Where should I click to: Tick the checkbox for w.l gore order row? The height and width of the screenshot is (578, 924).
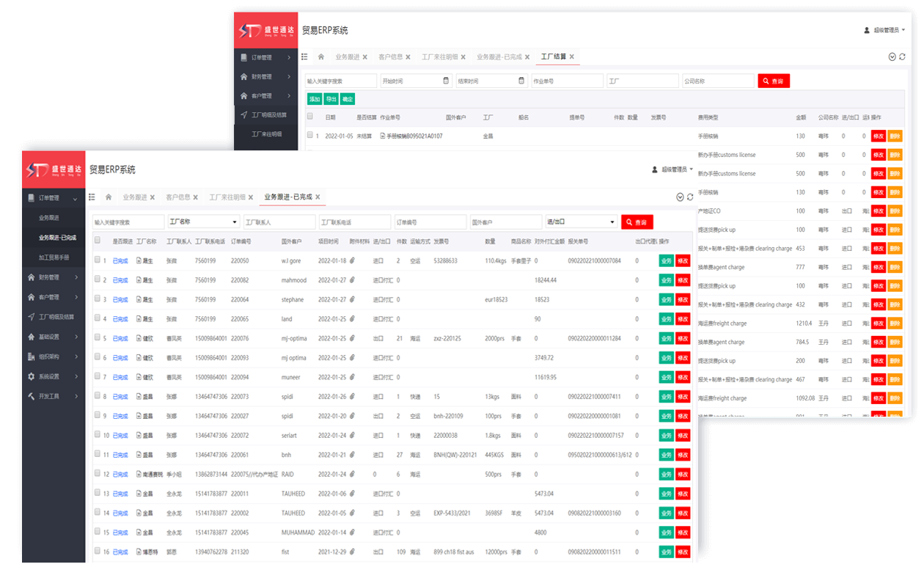click(98, 260)
